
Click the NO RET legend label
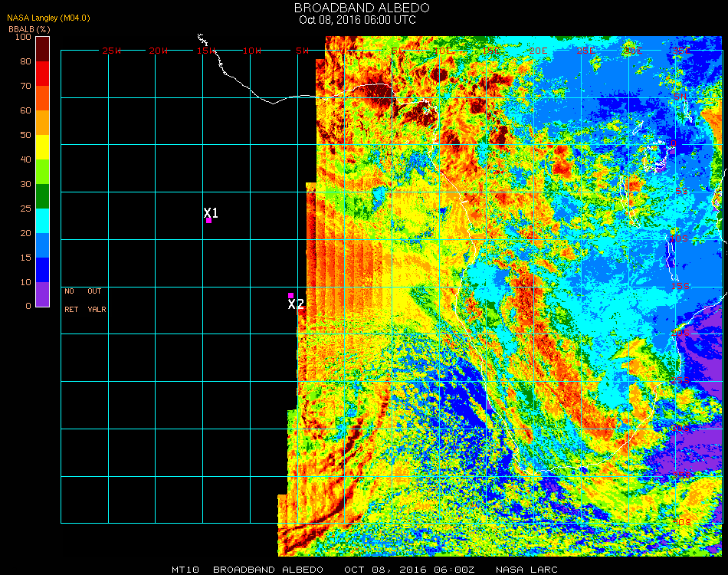coord(70,301)
